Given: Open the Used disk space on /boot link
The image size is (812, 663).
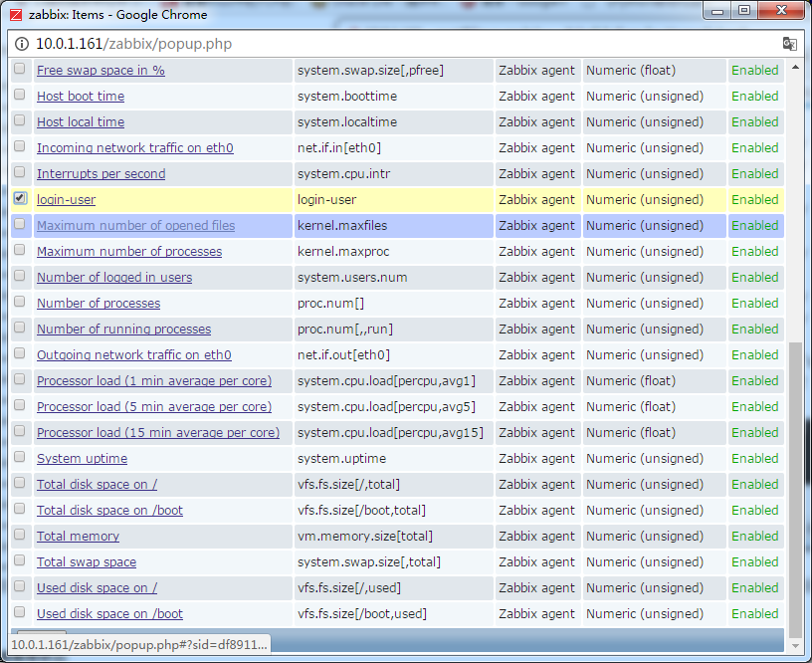Looking at the screenshot, I should (109, 614).
